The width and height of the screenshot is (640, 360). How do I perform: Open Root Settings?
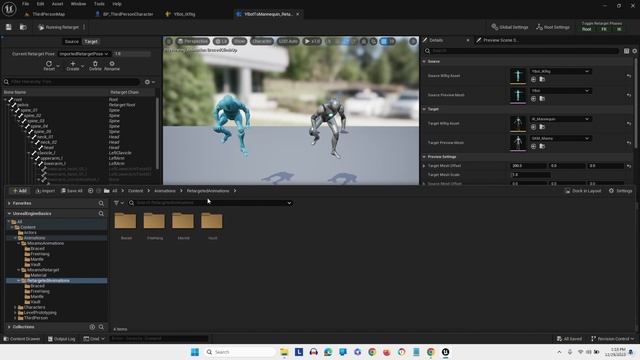(x=553, y=27)
